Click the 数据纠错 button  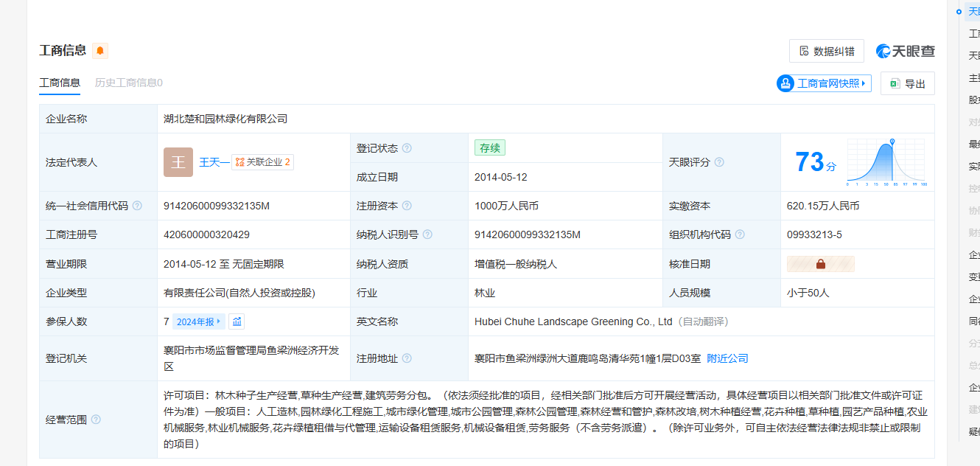(827, 51)
